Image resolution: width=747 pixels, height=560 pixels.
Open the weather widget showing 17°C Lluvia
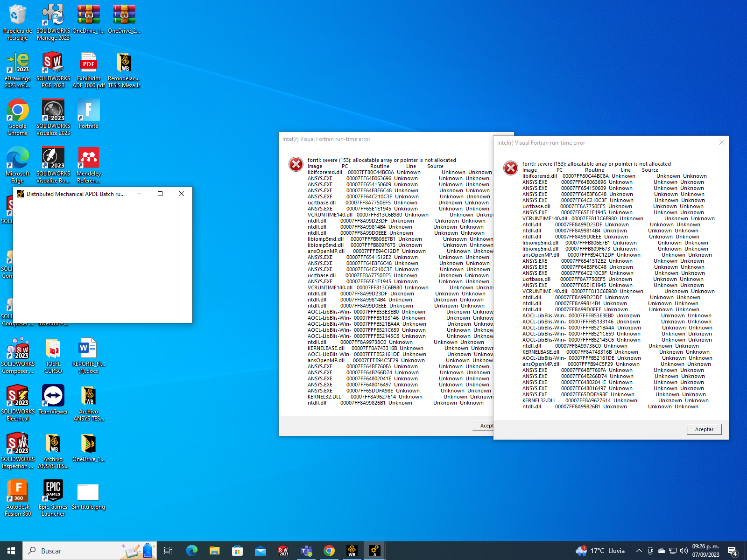(600, 551)
